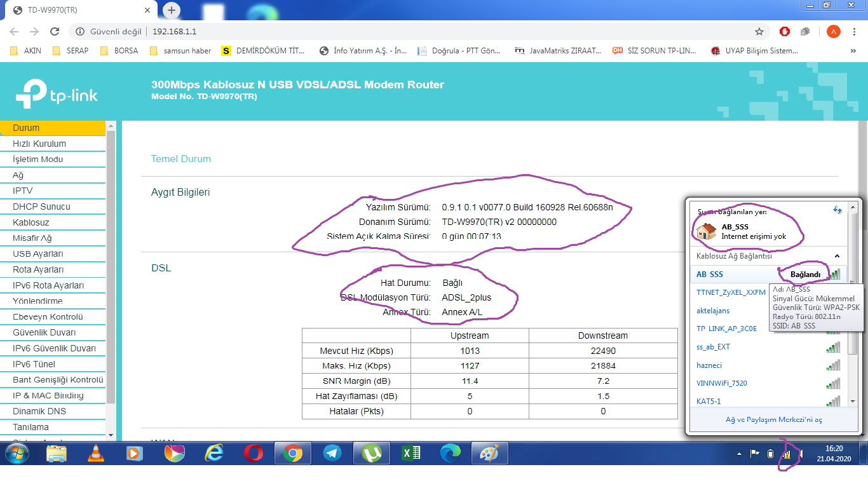This screenshot has width=868, height=488.
Task: Open the 'samsun haber' bookmark folder
Action: point(180,51)
